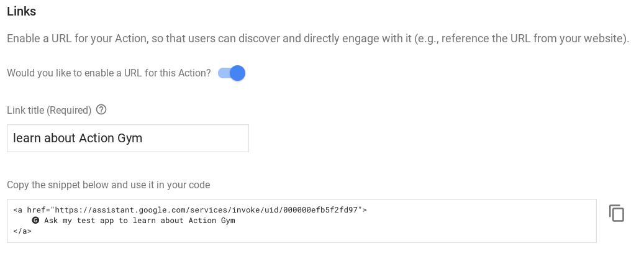Click the "Would you like to enable a URL" label
The height and width of the screenshot is (256, 644).
pyautogui.click(x=109, y=73)
